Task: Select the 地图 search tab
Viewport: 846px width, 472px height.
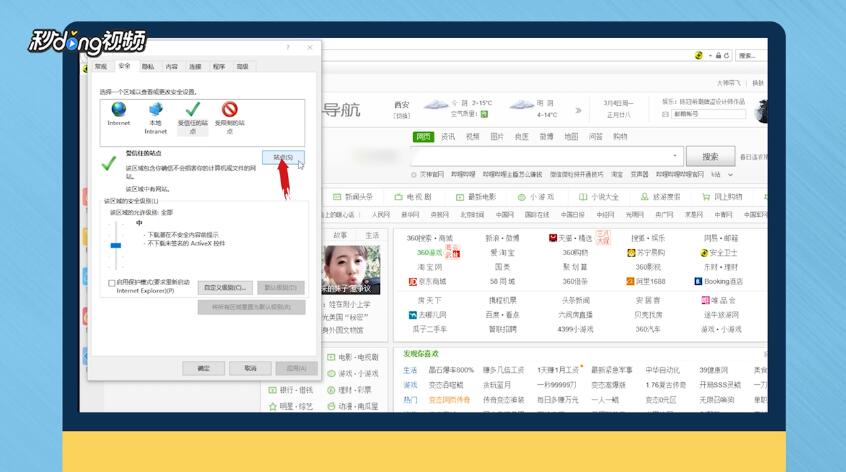Action: pos(571,136)
